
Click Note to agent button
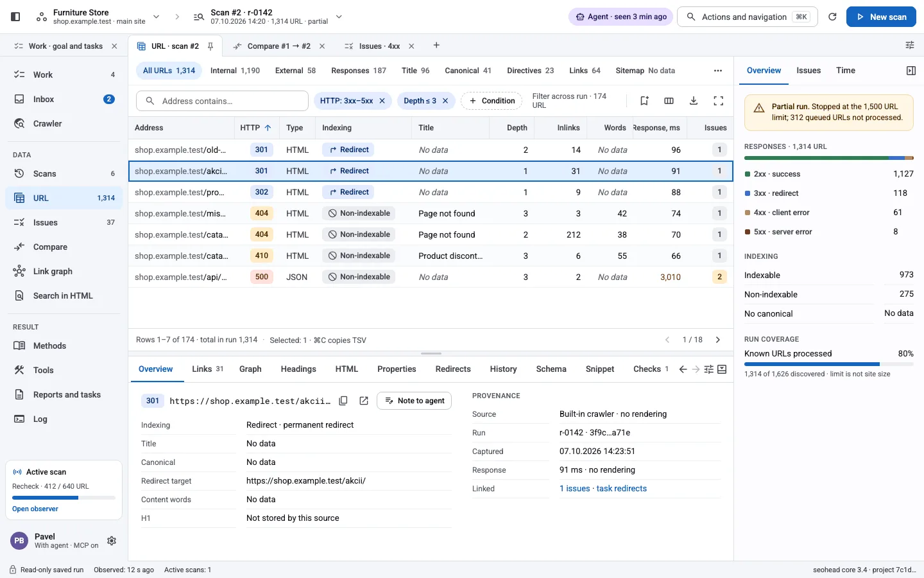tap(415, 401)
